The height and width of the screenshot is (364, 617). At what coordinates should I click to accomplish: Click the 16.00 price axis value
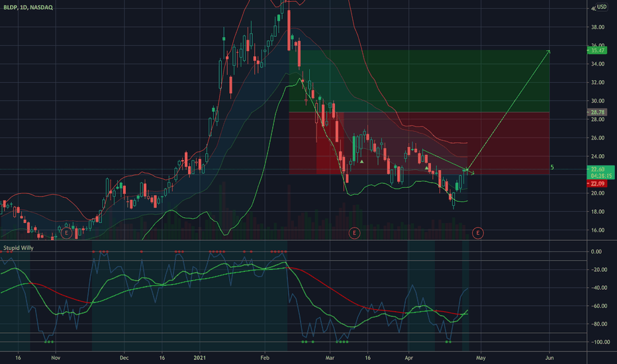pyautogui.click(x=597, y=230)
